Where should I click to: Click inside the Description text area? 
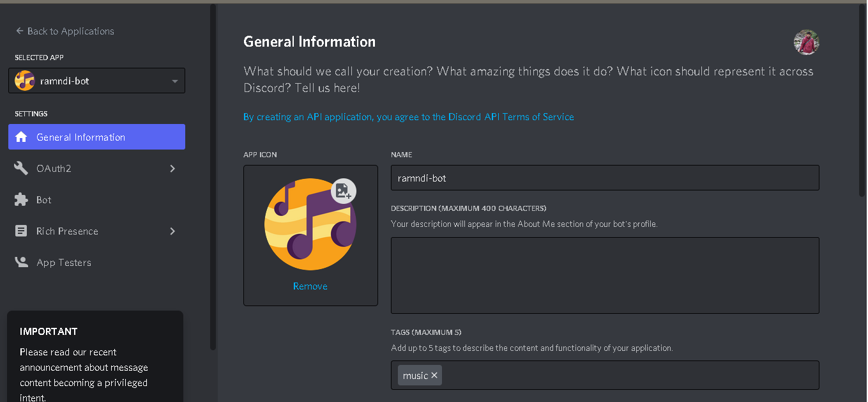click(604, 275)
